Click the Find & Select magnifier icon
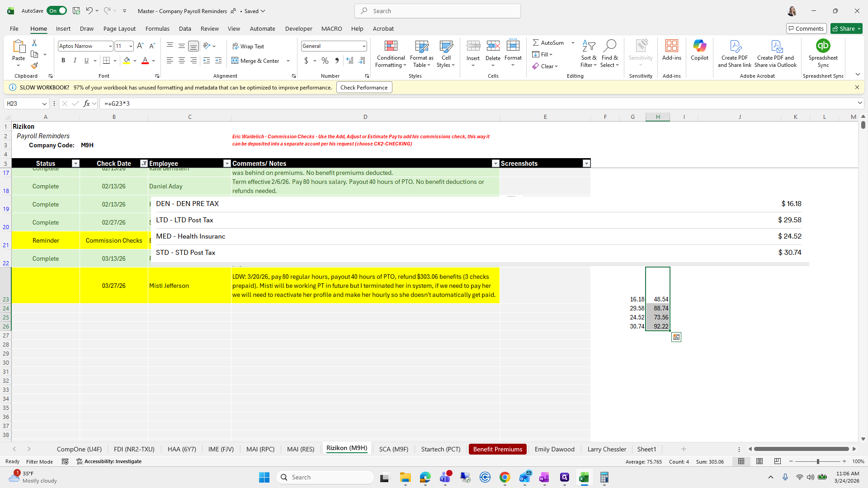The height and width of the screenshot is (488, 868). coord(609,46)
